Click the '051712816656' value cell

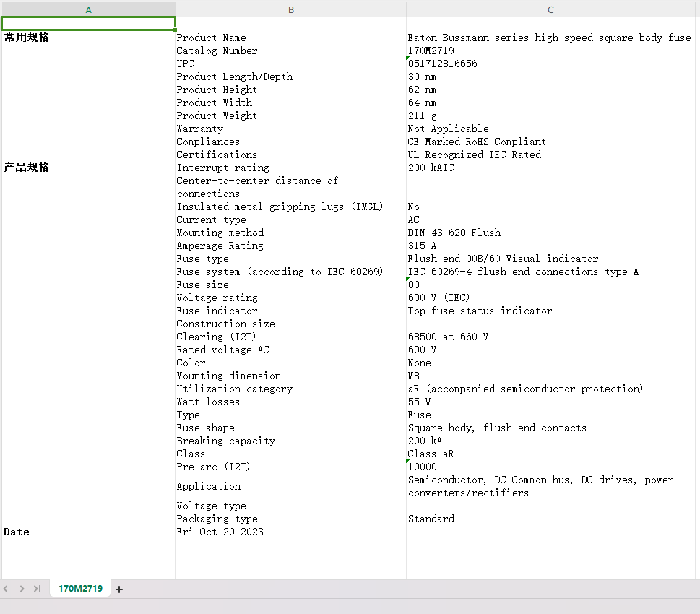(x=551, y=63)
